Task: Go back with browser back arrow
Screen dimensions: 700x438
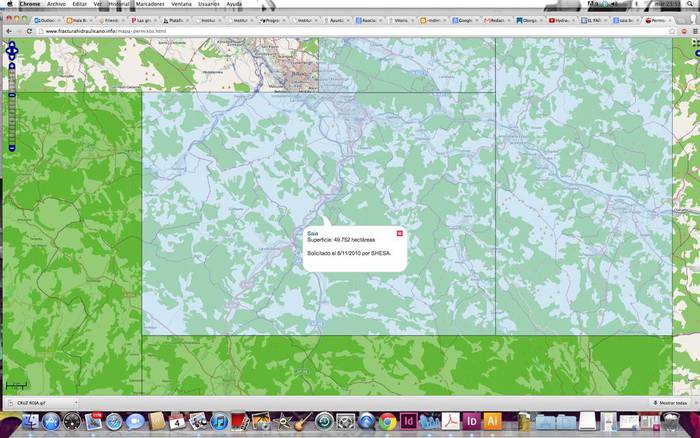Action: [x=8, y=31]
